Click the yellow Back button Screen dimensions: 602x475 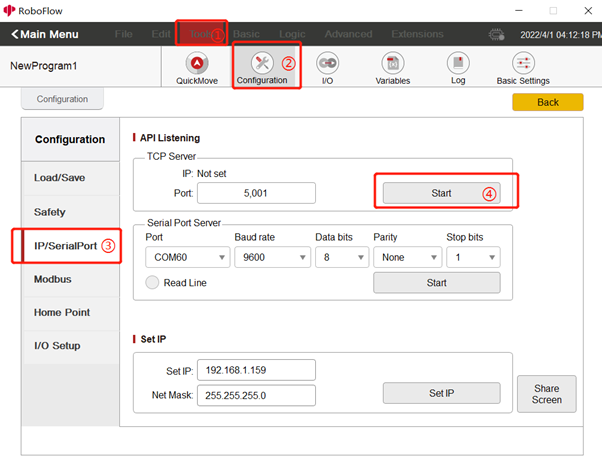[x=547, y=102]
